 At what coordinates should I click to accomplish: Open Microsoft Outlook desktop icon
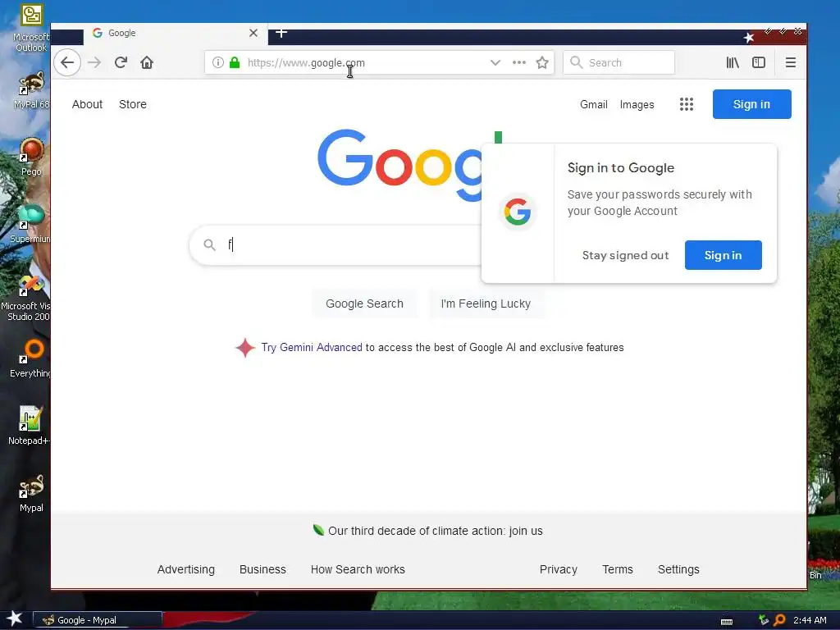tap(31, 28)
